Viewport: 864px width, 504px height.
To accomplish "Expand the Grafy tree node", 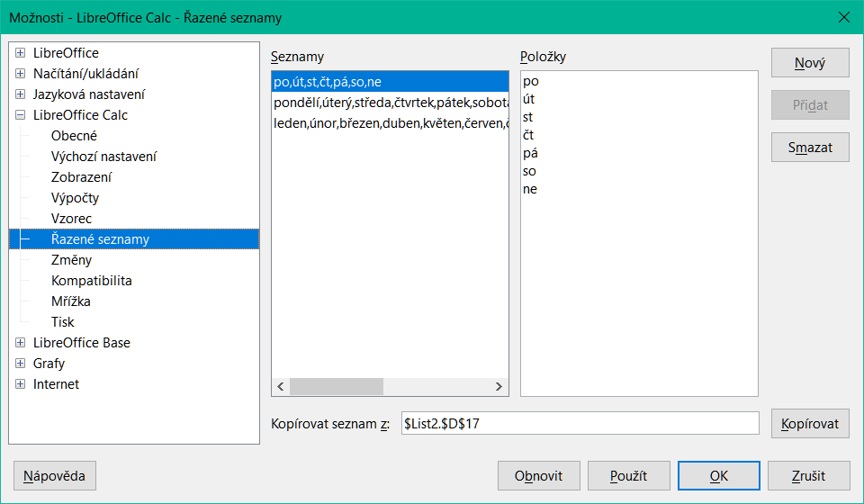I will (21, 364).
